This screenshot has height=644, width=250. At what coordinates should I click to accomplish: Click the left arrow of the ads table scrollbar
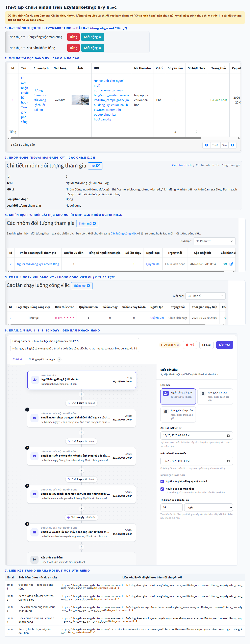click(8, 138)
